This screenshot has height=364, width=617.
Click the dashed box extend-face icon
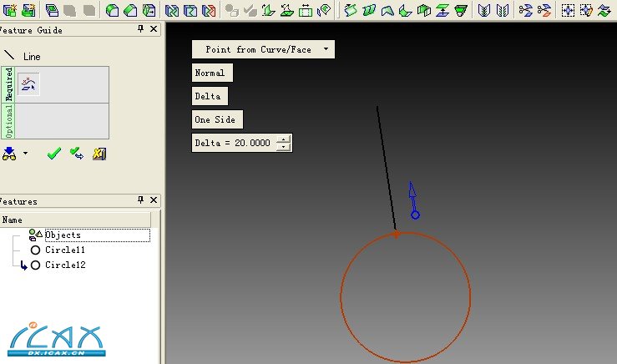pos(568,10)
